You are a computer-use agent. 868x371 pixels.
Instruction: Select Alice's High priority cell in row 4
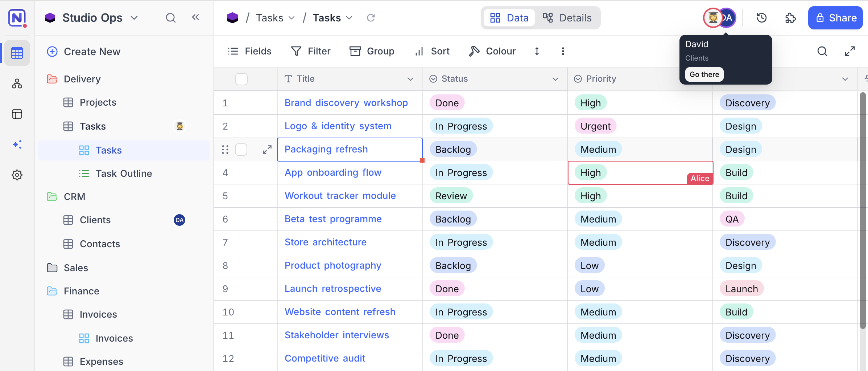[x=641, y=173]
